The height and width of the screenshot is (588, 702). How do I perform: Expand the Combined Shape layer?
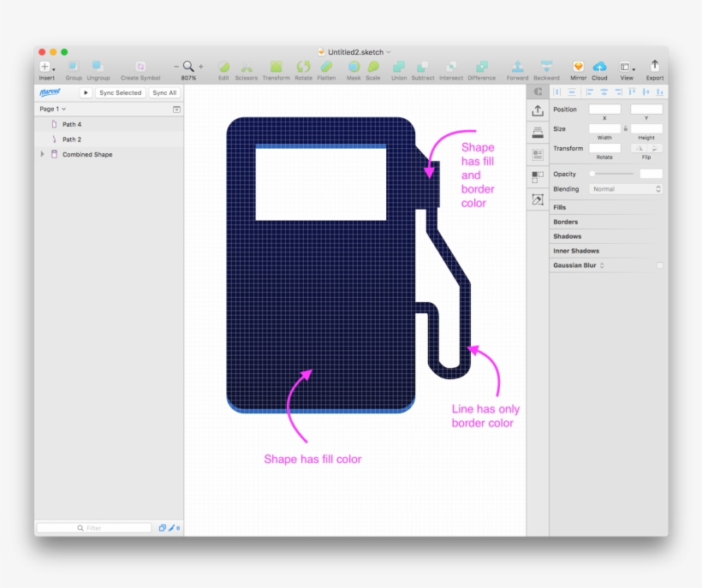pos(41,154)
